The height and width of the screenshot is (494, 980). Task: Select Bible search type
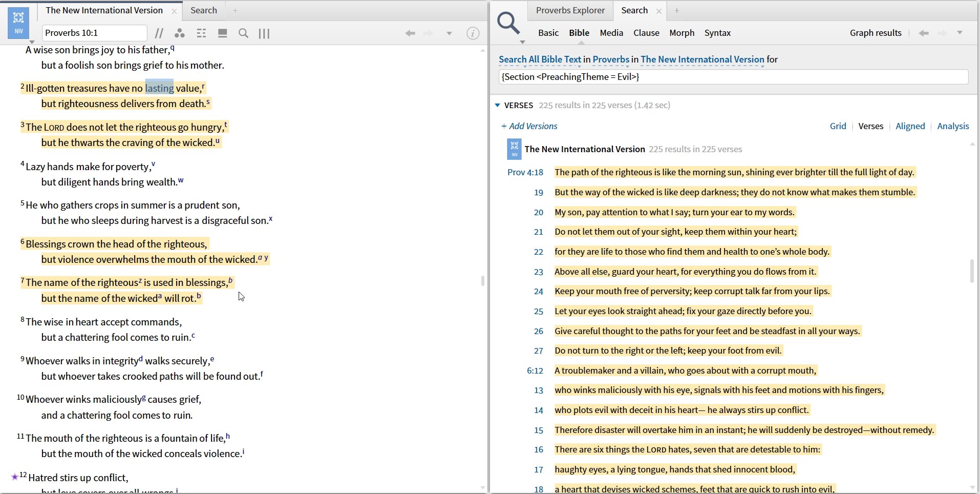click(579, 33)
